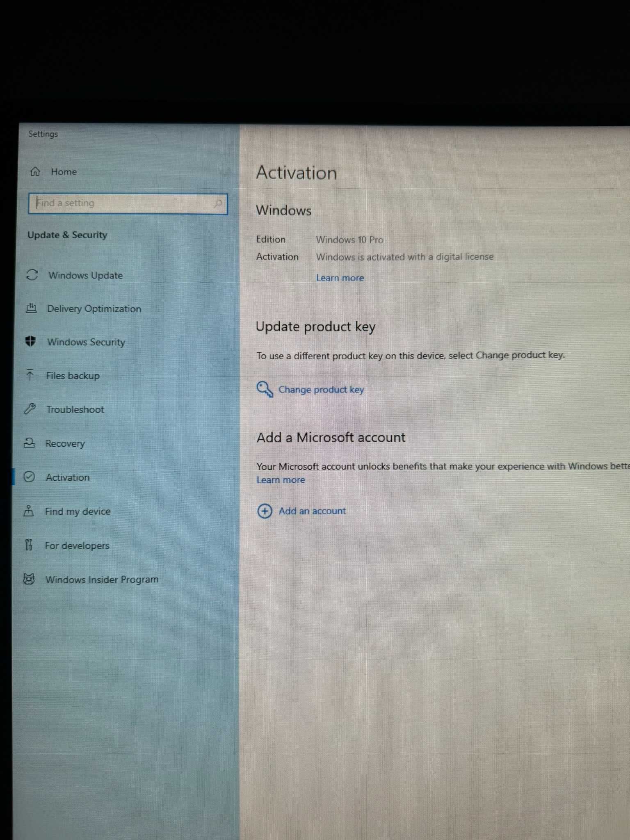Click the Troubleshoot wrench icon
Image resolution: width=630 pixels, height=840 pixels.
coord(30,409)
